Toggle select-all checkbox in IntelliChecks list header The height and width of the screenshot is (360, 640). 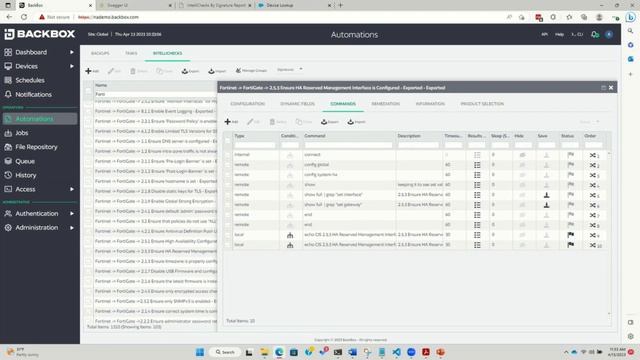tap(89, 90)
